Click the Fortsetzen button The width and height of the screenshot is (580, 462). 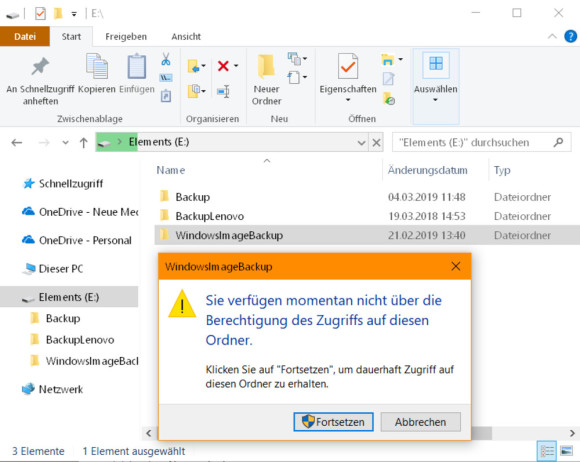333,422
